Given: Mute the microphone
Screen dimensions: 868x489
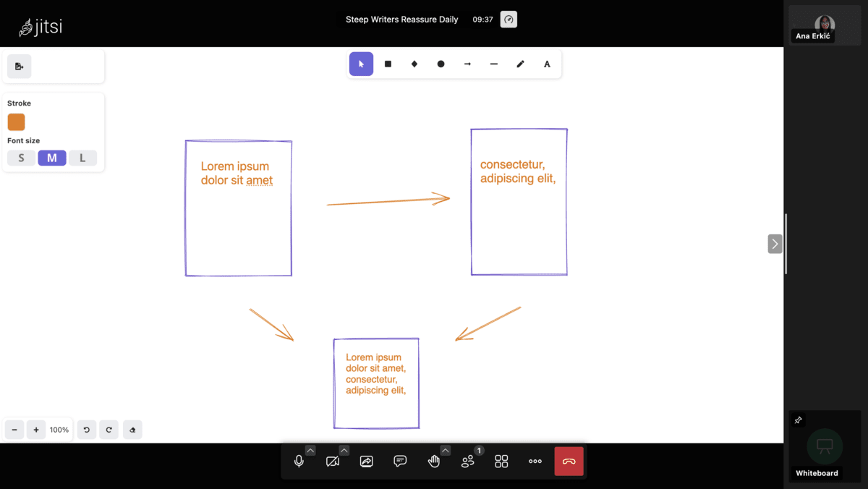Looking at the screenshot, I should [299, 461].
